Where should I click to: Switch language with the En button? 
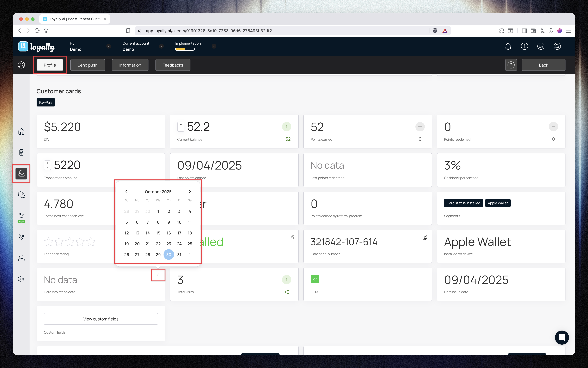(541, 46)
